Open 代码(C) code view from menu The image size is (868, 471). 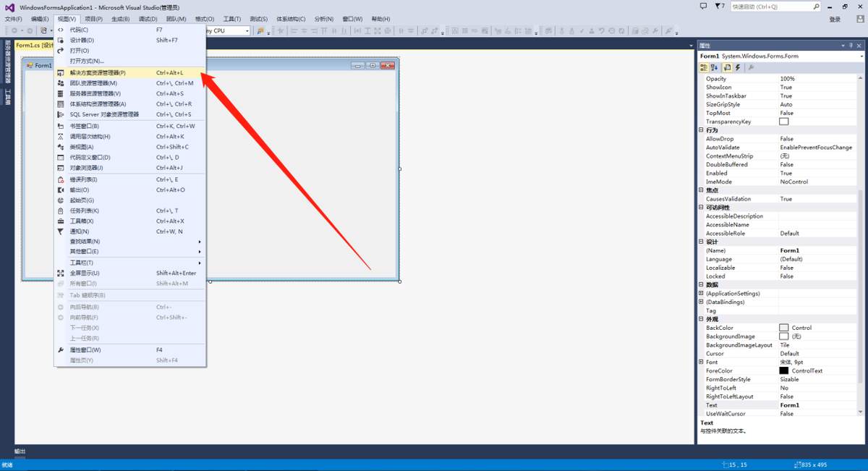(x=130, y=30)
